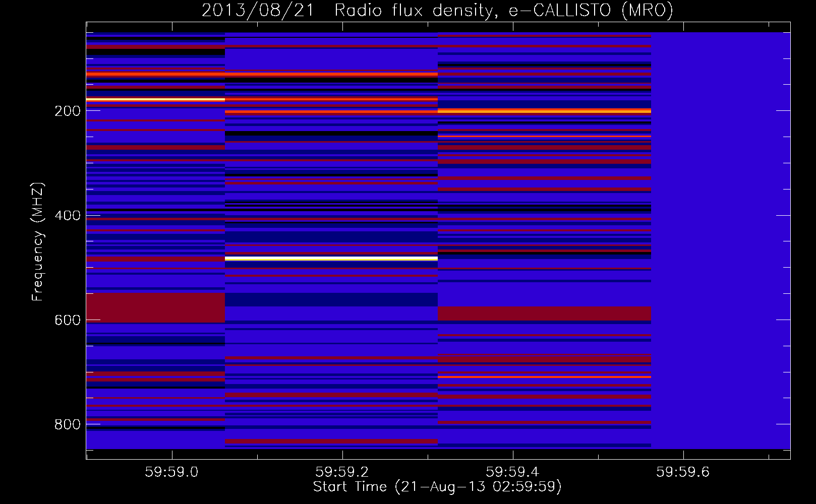Click the 200 frequency tick label
Viewport: 816px width, 504px height.
(68, 111)
